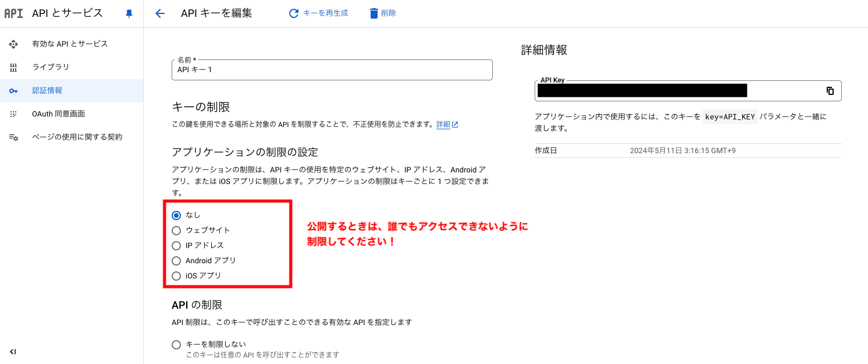Click the refresh icon to regenerate the key

tap(294, 13)
